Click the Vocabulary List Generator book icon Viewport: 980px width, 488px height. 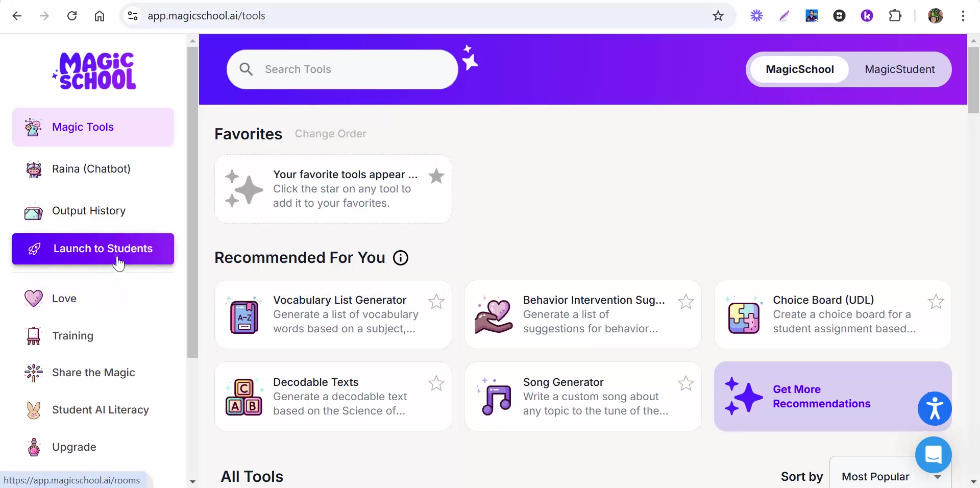(x=244, y=315)
